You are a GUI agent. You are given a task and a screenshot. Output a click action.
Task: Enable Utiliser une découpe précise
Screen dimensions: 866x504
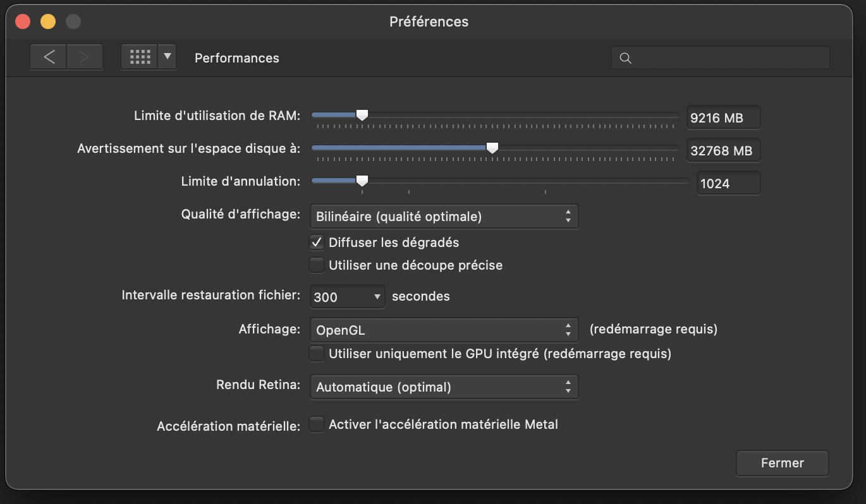[317, 265]
